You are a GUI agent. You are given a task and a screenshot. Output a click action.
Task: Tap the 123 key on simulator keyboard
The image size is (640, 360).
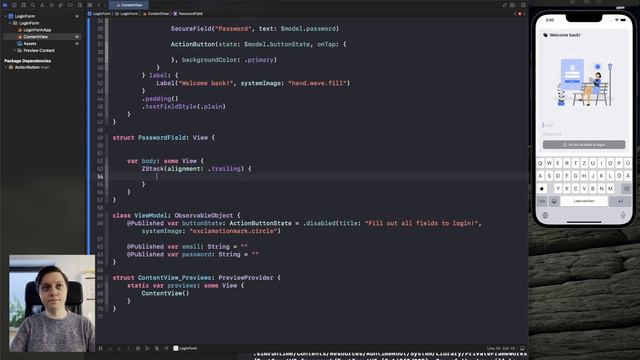click(542, 201)
